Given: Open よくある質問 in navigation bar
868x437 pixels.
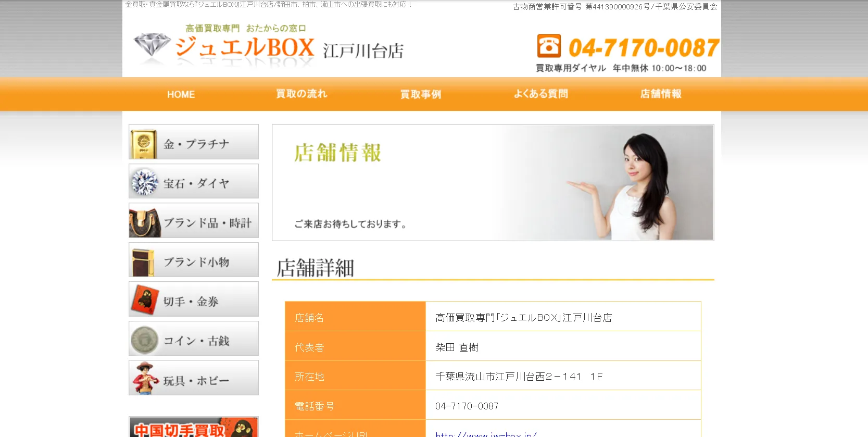Looking at the screenshot, I should (x=540, y=94).
